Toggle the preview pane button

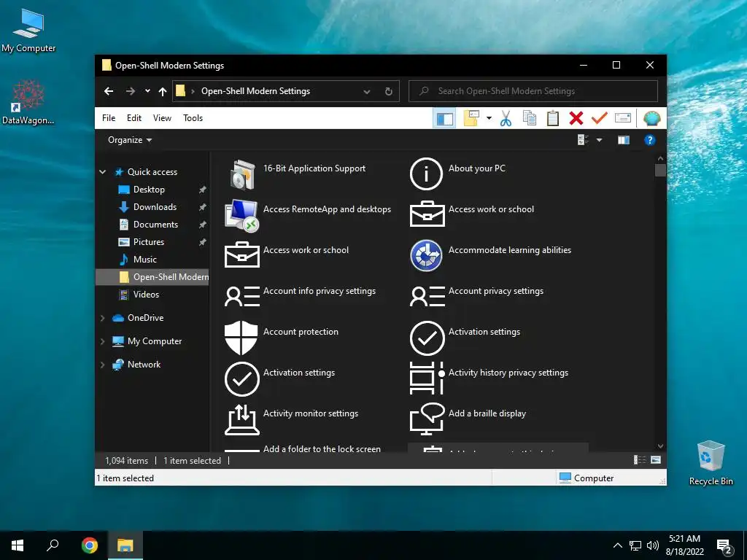coord(624,140)
